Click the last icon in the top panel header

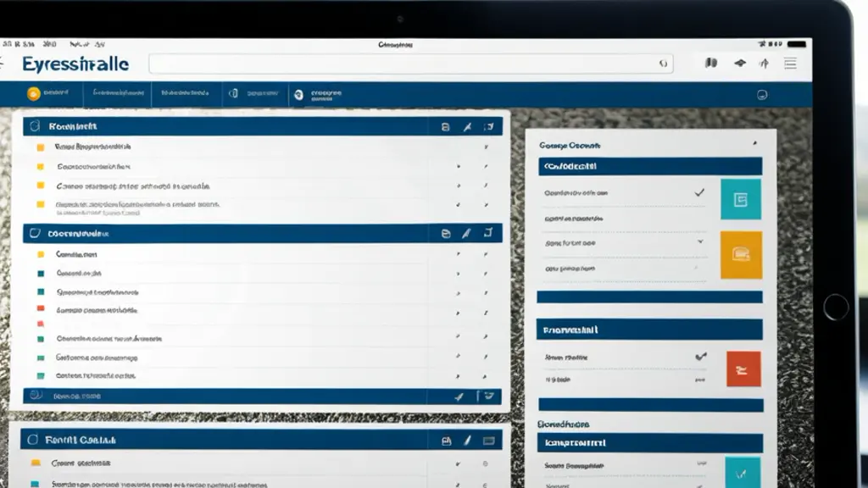point(488,127)
